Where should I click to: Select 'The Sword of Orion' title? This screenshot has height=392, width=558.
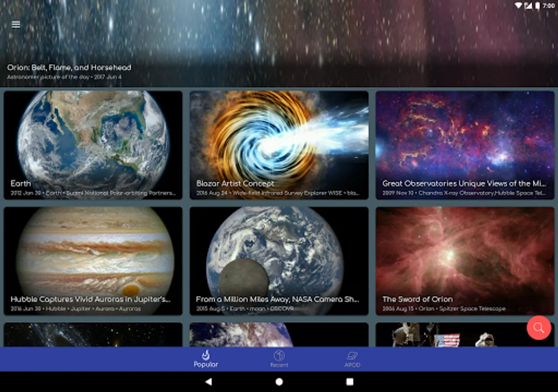(x=417, y=299)
